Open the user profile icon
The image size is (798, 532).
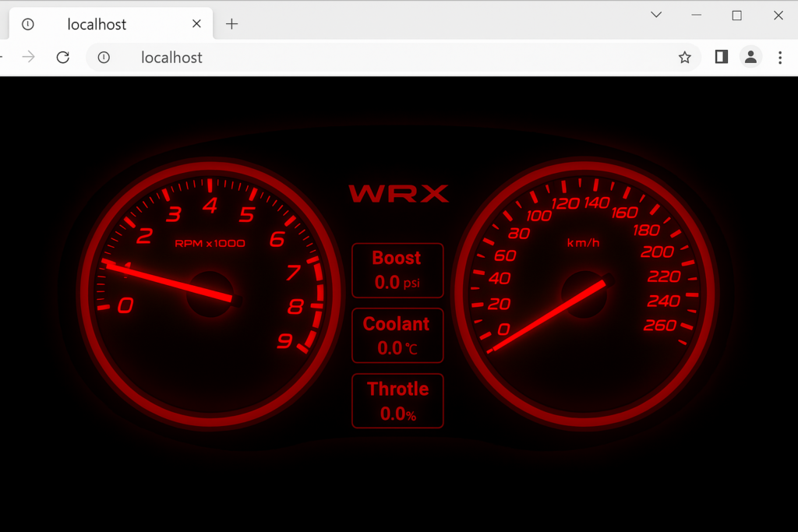pos(750,57)
